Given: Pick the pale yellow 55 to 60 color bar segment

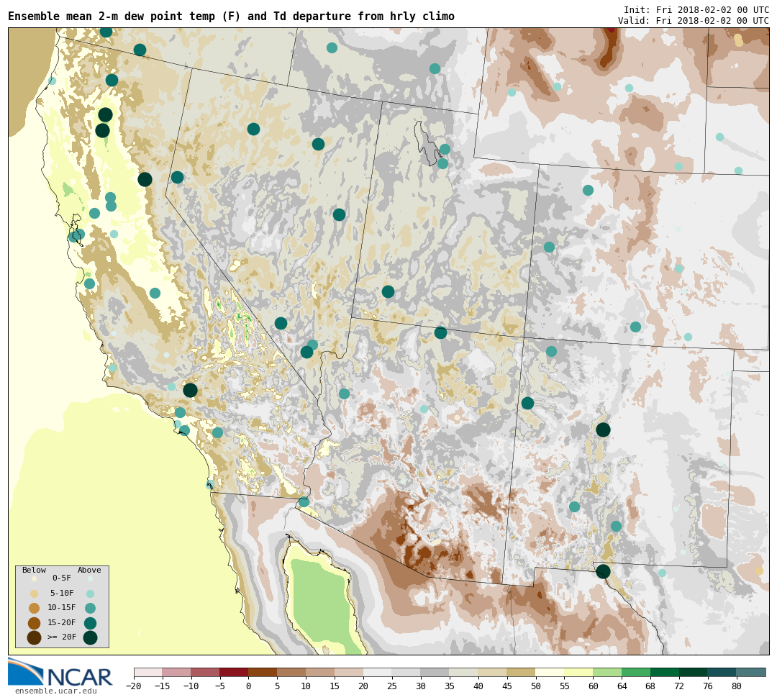Looking at the screenshot, I should (x=578, y=672).
